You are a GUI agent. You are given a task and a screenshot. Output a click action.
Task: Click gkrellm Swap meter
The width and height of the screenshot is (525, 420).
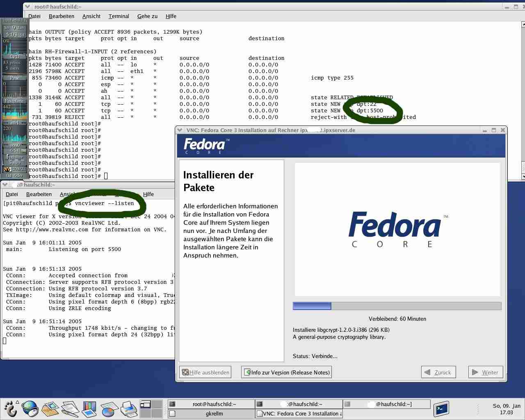tap(15, 163)
